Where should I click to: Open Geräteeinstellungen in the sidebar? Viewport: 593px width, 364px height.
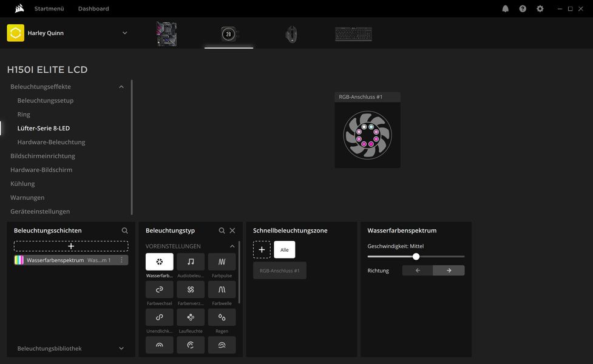[x=40, y=211]
